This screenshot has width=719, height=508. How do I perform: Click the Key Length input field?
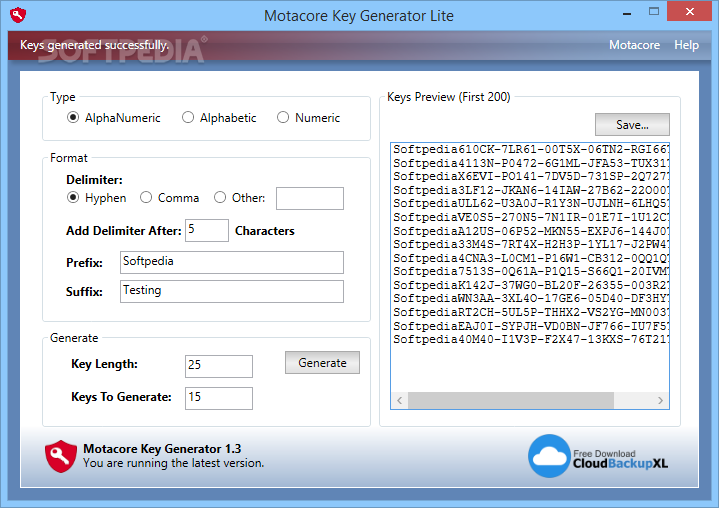point(219,366)
